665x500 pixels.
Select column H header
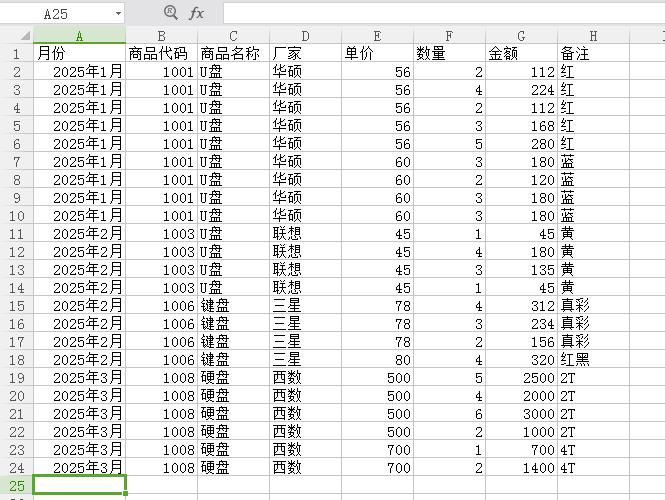593,36
